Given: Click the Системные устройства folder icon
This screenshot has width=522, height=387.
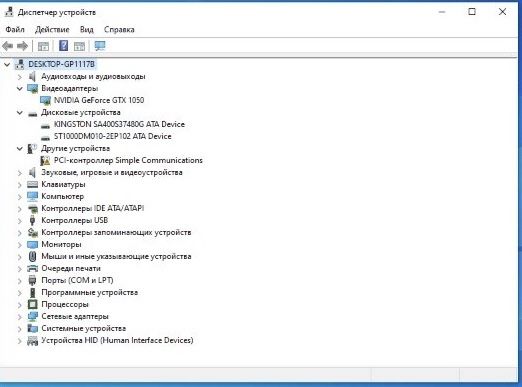Looking at the screenshot, I should (32, 328).
